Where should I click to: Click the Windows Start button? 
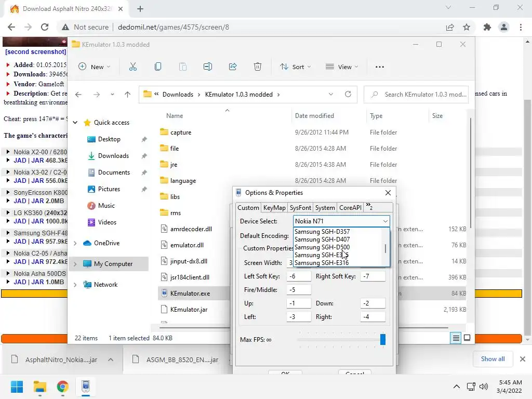(x=17, y=387)
